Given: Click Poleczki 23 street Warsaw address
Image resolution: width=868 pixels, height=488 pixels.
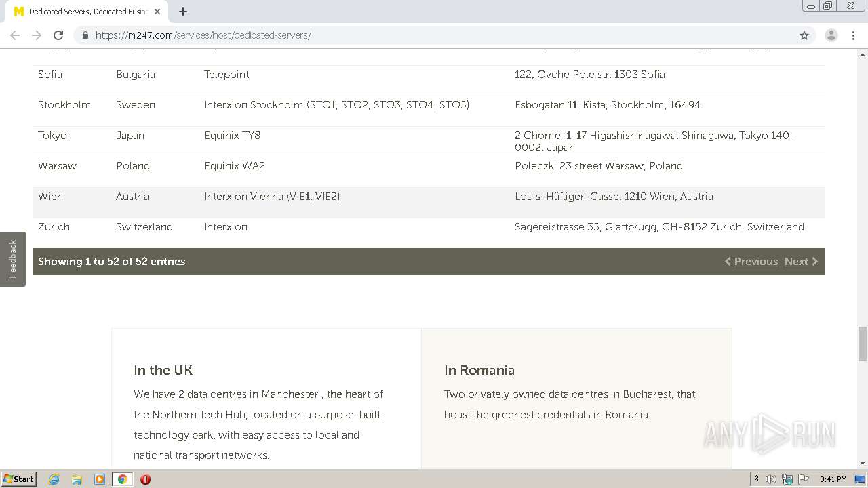Looking at the screenshot, I should pos(599,166).
